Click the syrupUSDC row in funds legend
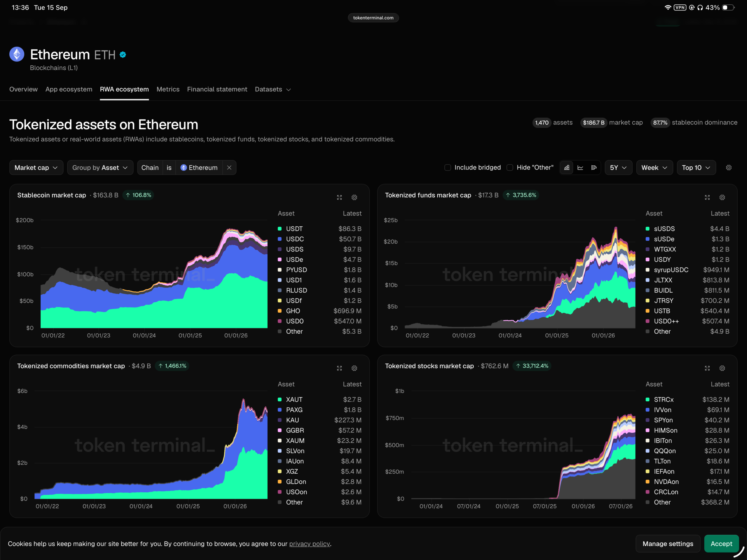Image resolution: width=747 pixels, height=560 pixels. [687, 270]
